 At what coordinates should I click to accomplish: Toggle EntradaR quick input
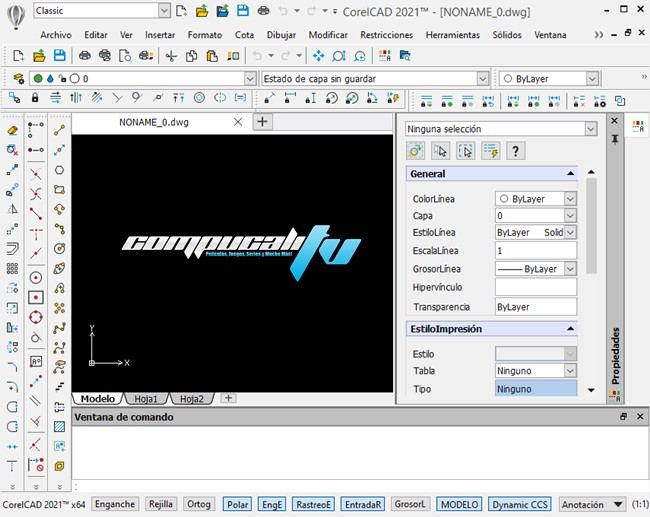point(363,505)
